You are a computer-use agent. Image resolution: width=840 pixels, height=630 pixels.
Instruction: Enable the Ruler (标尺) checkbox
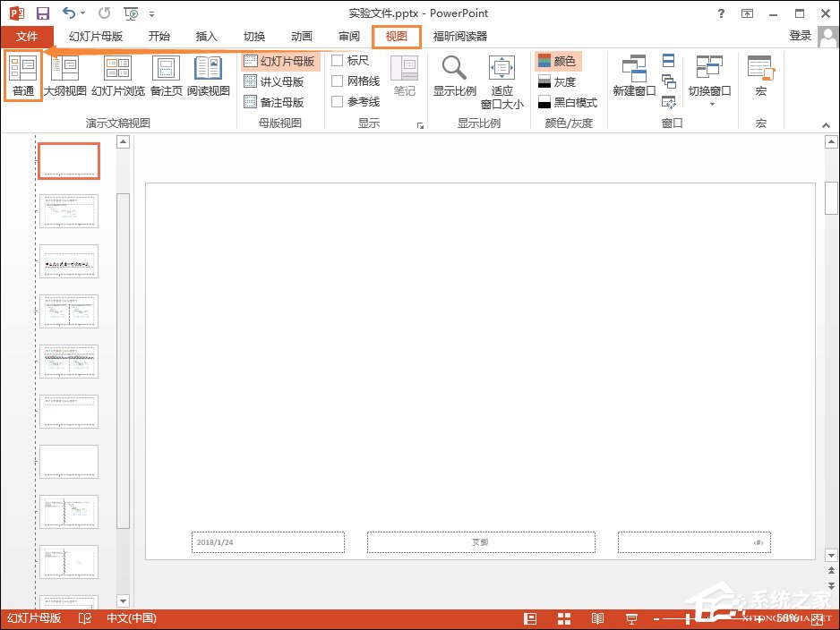pyautogui.click(x=338, y=61)
